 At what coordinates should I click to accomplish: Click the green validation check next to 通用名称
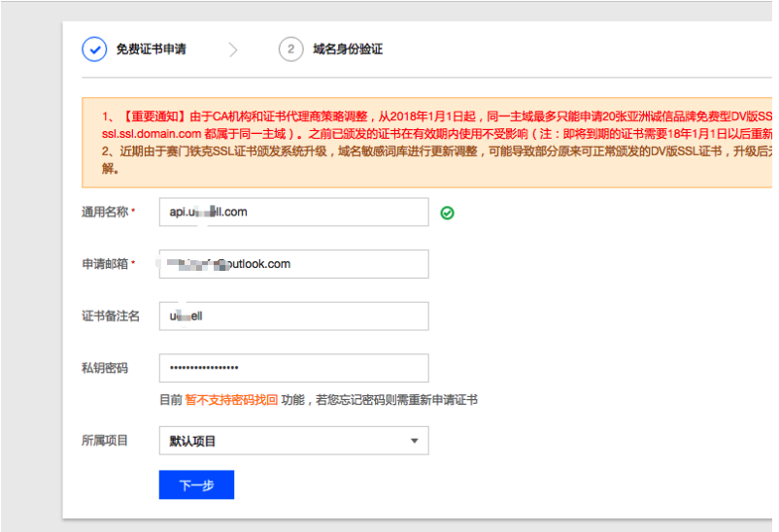click(447, 213)
